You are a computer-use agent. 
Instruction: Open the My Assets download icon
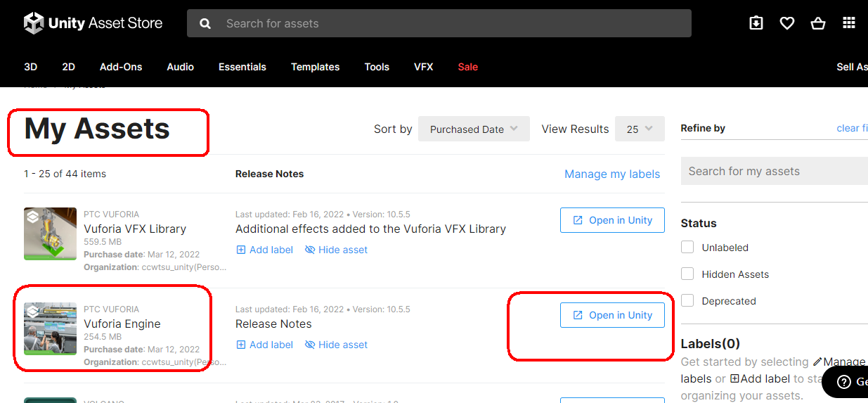tap(756, 23)
